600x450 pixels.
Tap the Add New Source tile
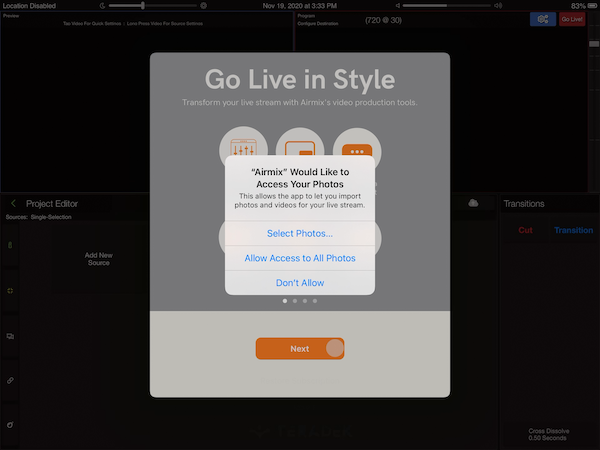[x=99, y=260]
